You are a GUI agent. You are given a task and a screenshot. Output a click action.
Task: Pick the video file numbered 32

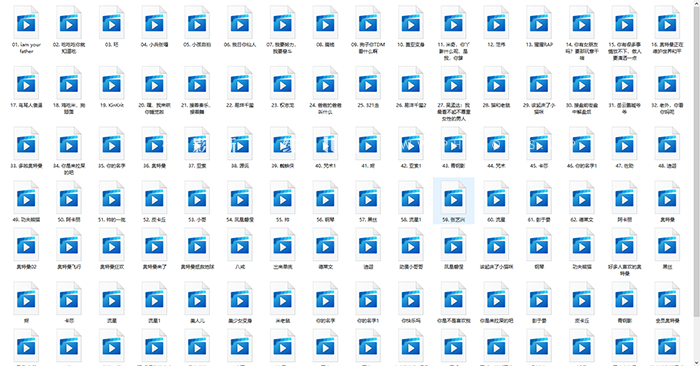tap(667, 90)
